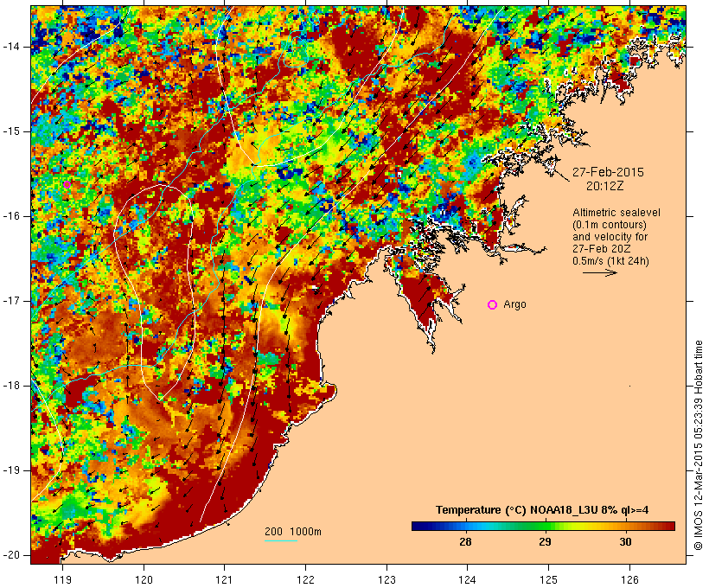Click the -16 latitude axis label

click(x=11, y=216)
